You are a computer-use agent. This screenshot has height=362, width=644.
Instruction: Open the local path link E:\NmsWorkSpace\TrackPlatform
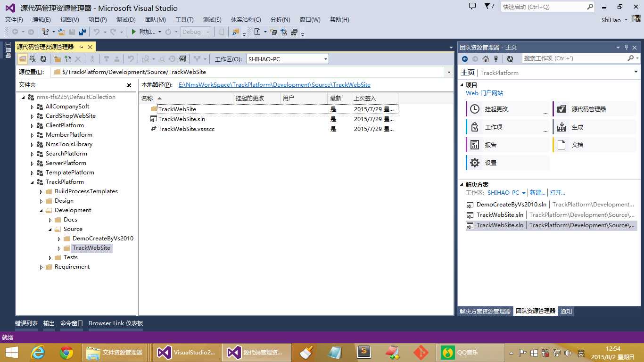[274, 85]
